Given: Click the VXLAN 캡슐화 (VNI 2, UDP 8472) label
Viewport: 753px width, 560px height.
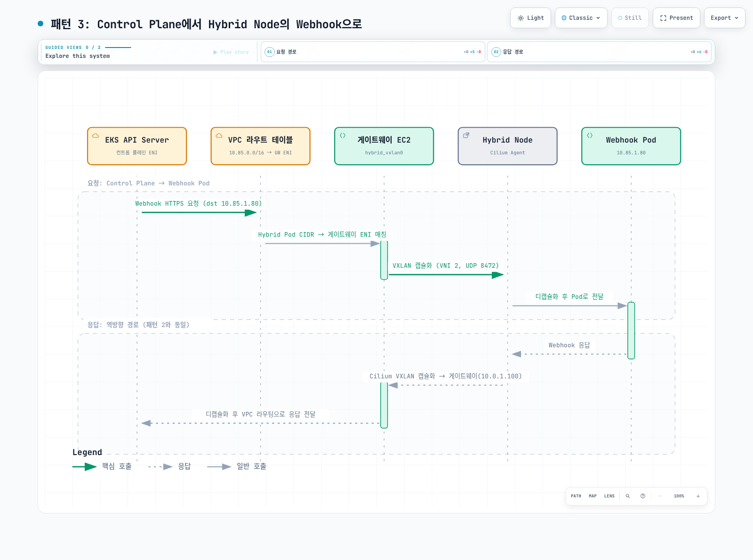Looking at the screenshot, I should [x=446, y=266].
